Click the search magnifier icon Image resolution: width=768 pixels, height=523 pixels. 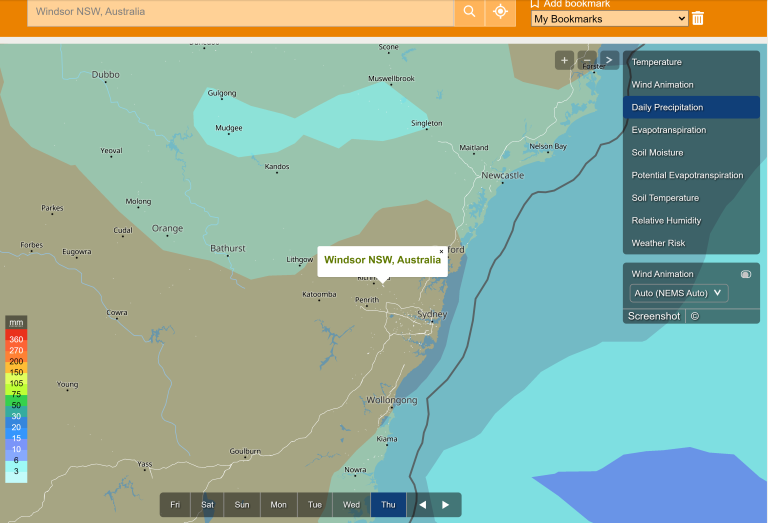(469, 12)
